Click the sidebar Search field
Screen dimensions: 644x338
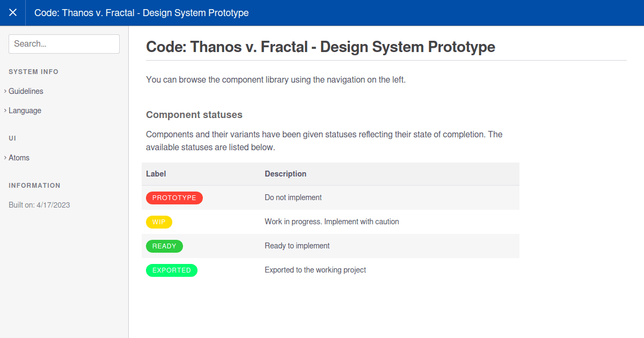64,44
